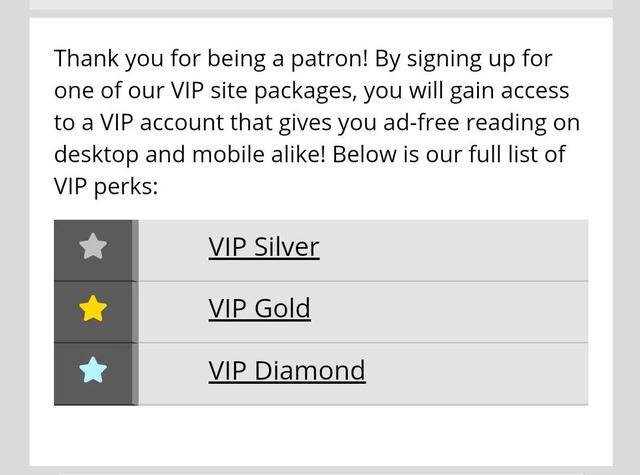This screenshot has width=640, height=475.
Task: Click the words "VIP site packages" in the paragraph
Action: coord(261,90)
